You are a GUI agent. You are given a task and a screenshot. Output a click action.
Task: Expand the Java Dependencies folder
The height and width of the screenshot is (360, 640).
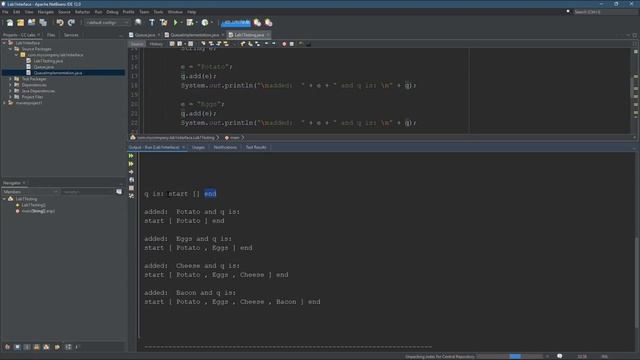coord(11,91)
